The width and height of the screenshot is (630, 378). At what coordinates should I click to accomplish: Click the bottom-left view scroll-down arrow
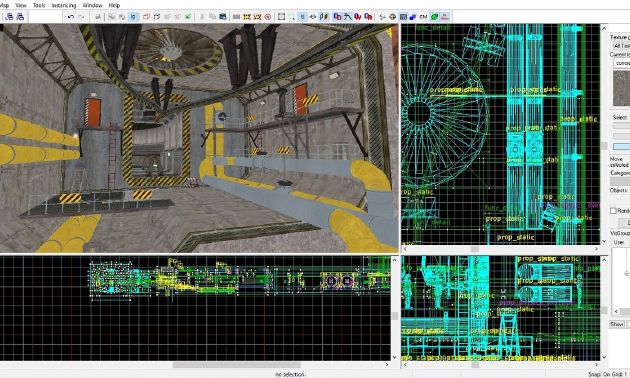[x=395, y=357]
